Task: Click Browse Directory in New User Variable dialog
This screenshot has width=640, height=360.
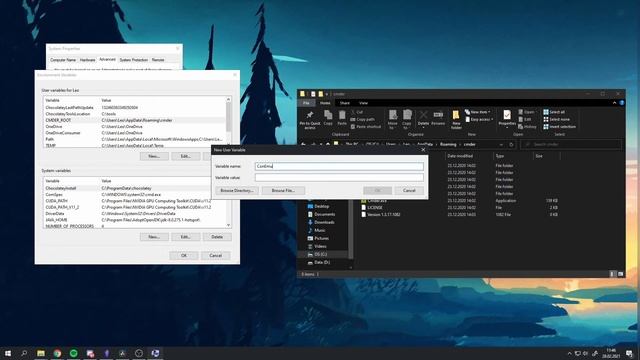Action: point(237,191)
